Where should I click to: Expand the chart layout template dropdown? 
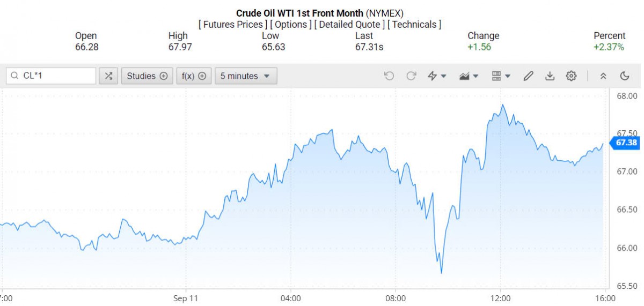501,76
